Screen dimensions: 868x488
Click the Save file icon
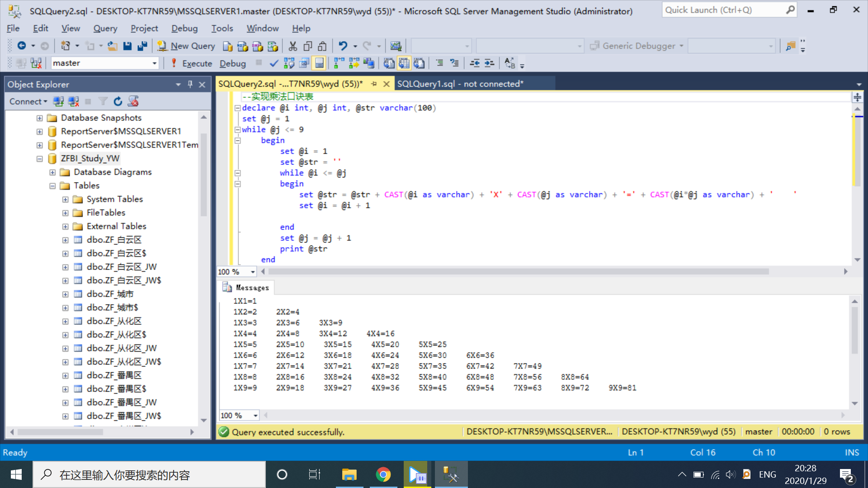tap(127, 46)
